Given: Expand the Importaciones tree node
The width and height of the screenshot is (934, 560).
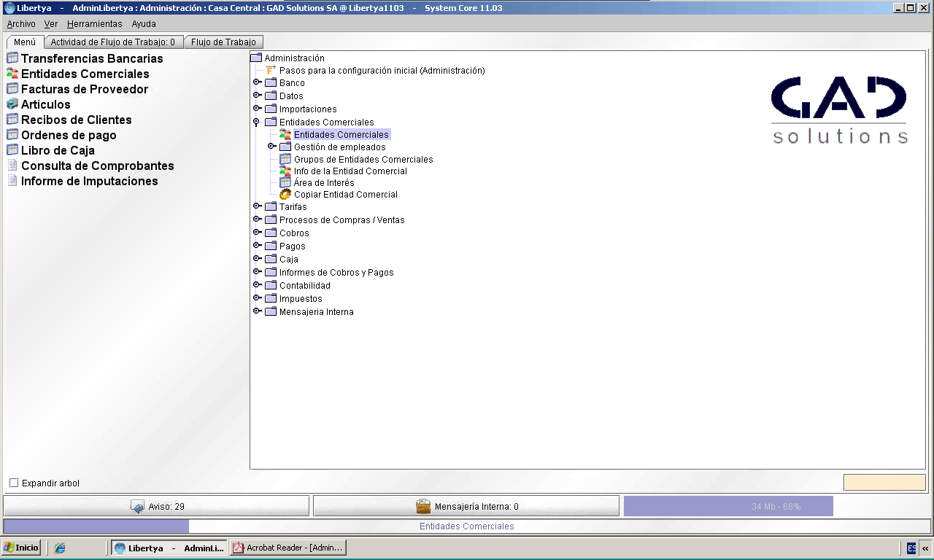Looking at the screenshot, I should (257, 109).
